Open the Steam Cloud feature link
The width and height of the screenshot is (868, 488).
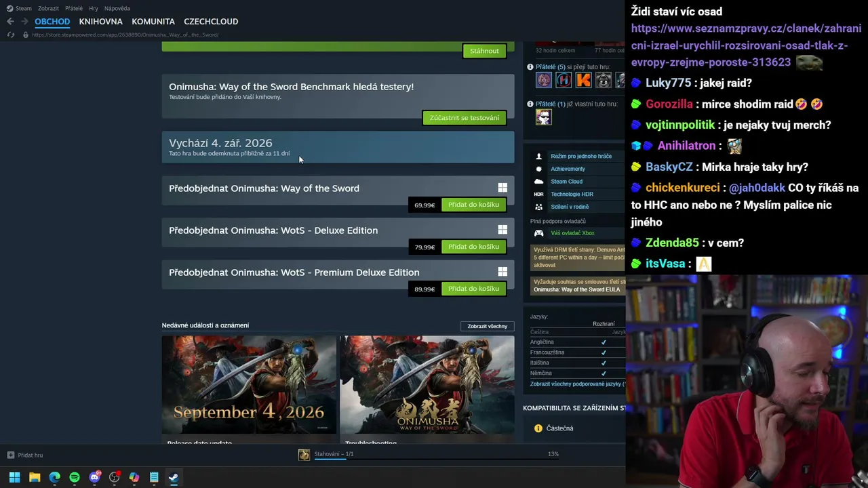[x=566, y=182]
